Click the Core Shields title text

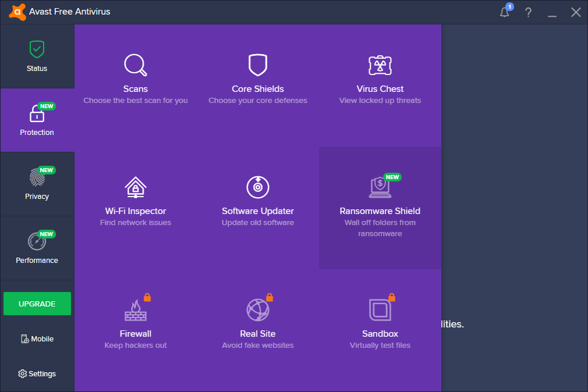[x=258, y=89]
